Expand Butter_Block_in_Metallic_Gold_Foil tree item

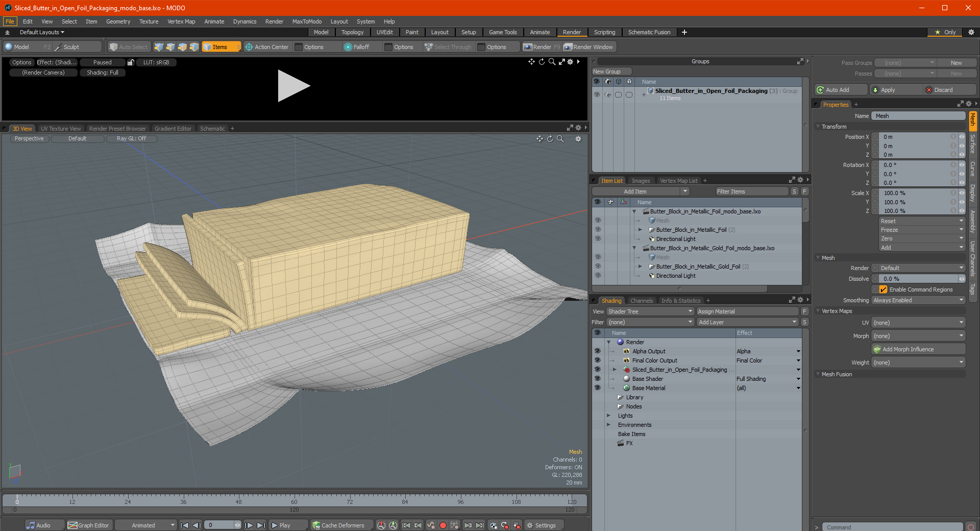(x=640, y=267)
